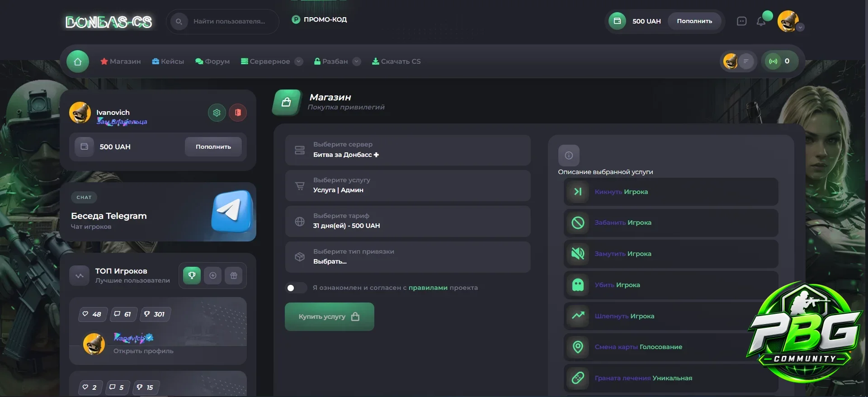Click the green wallet icon in header
Image resolution: width=868 pixels, height=397 pixels.
(x=617, y=21)
